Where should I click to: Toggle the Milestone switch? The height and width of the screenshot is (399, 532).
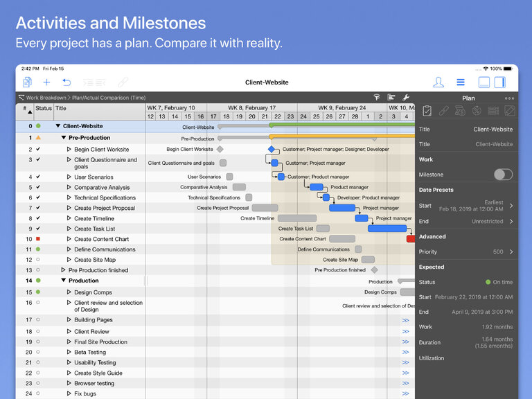(x=503, y=175)
